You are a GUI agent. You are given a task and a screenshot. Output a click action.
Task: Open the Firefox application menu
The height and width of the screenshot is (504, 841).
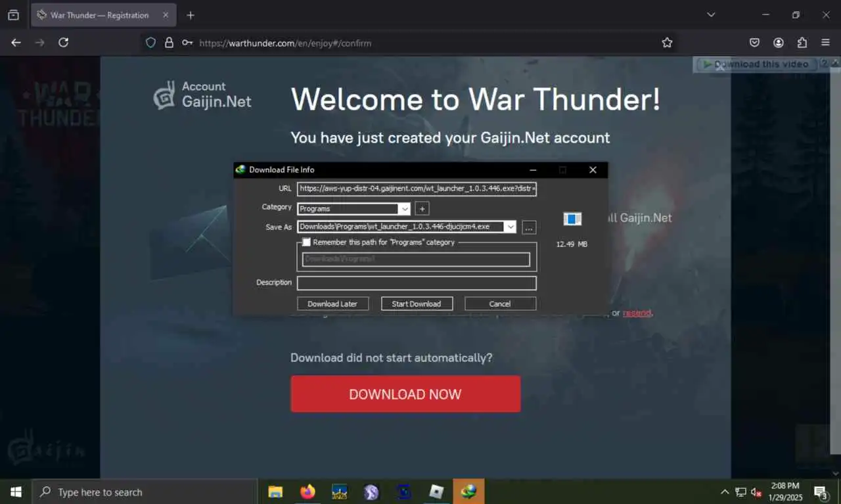pyautogui.click(x=826, y=43)
